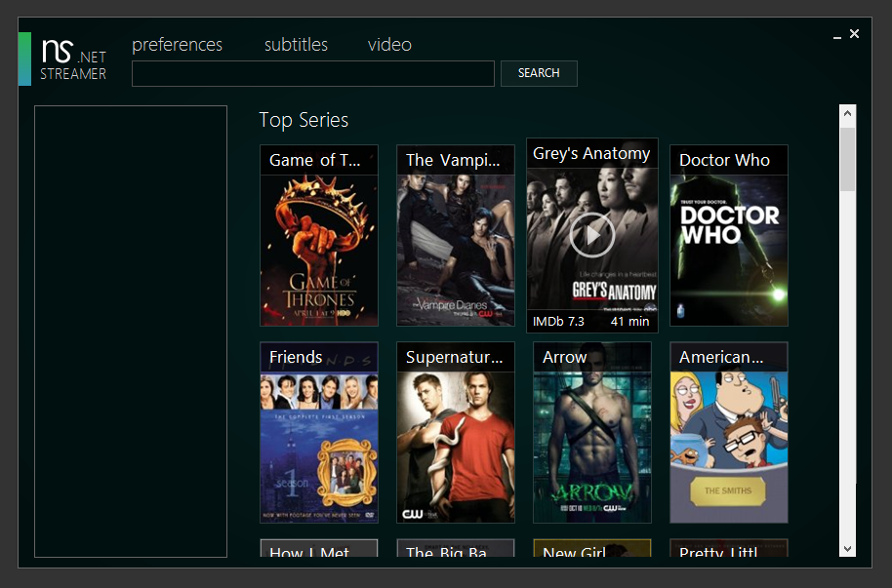Click the scrollbar up arrow
The height and width of the screenshot is (588, 892).
[x=848, y=113]
